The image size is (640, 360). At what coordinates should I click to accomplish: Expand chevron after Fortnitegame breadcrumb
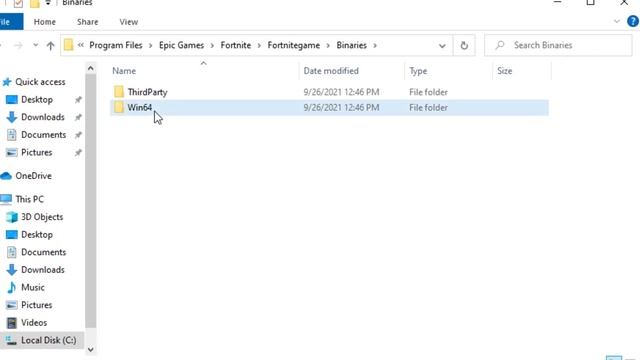(x=328, y=45)
